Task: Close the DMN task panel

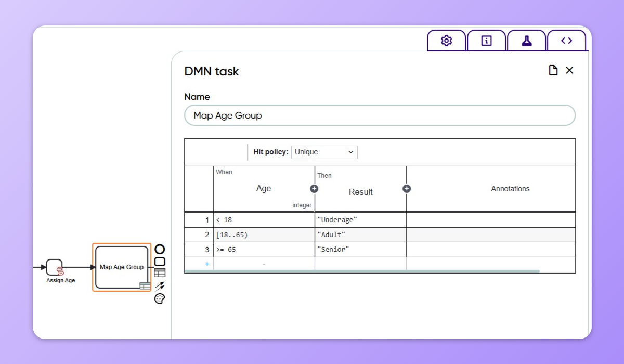Action: coord(569,70)
